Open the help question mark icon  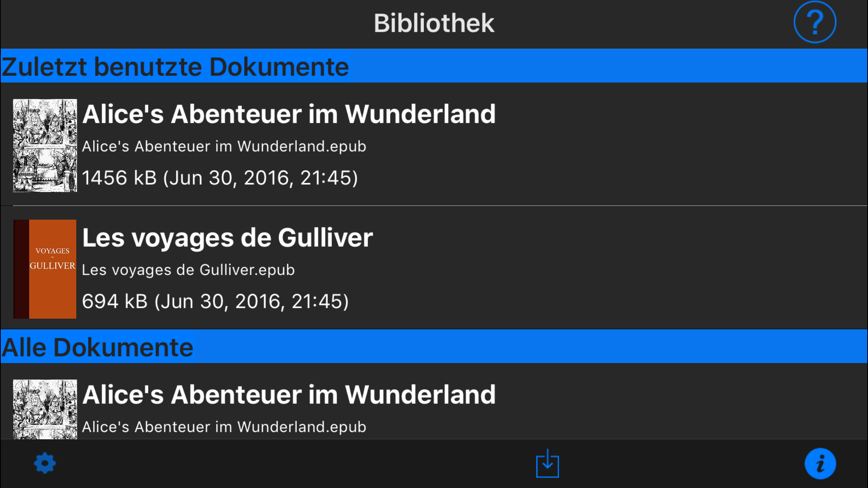(815, 22)
